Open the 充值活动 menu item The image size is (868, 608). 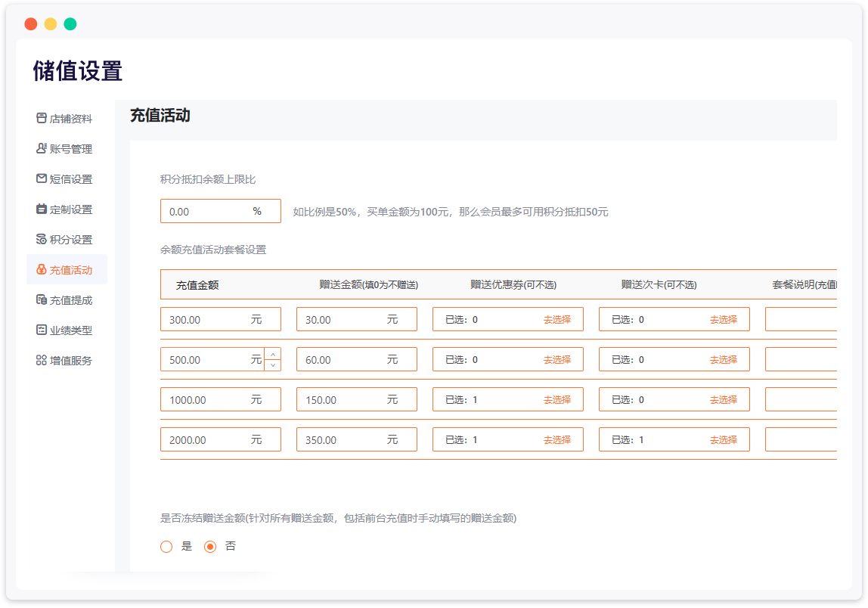70,270
